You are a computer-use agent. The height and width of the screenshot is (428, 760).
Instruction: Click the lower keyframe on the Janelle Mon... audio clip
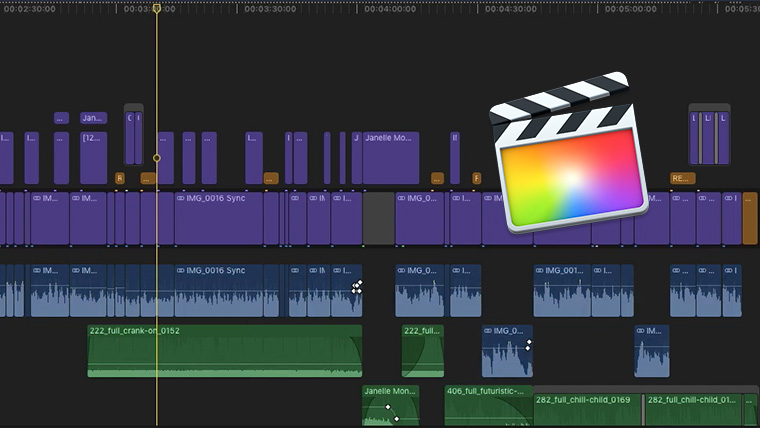[x=396, y=419]
